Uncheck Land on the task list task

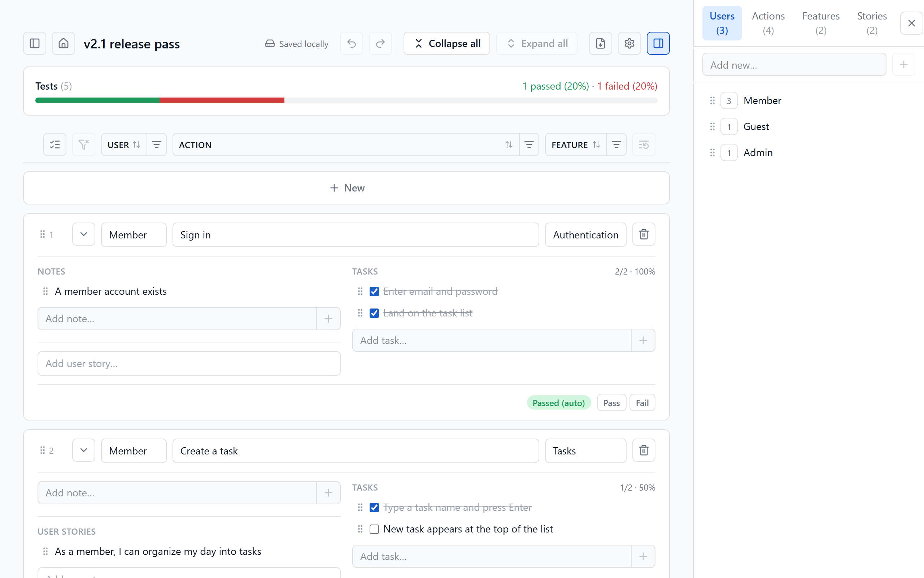coord(374,314)
